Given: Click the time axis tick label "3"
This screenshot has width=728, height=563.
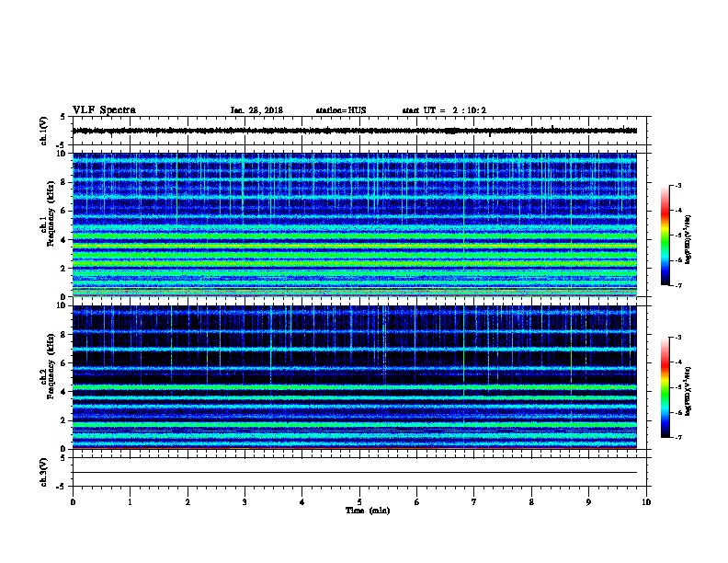Looking at the screenshot, I should 245,502.
